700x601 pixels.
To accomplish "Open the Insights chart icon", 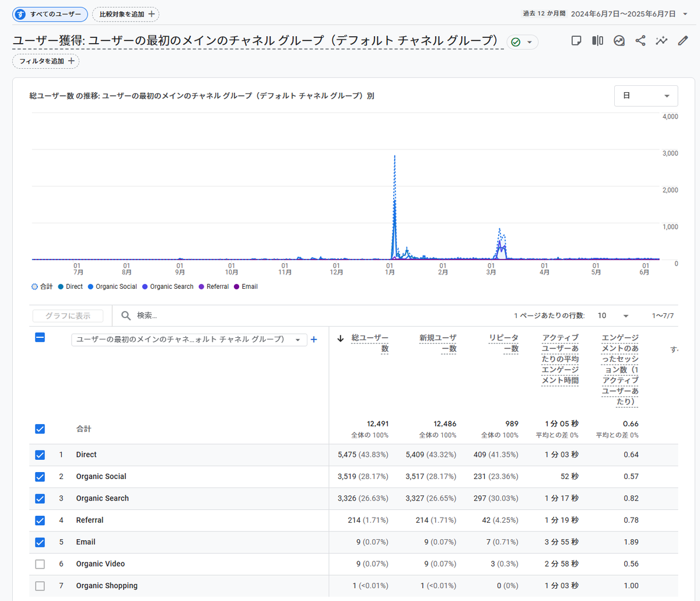I will pyautogui.click(x=619, y=41).
